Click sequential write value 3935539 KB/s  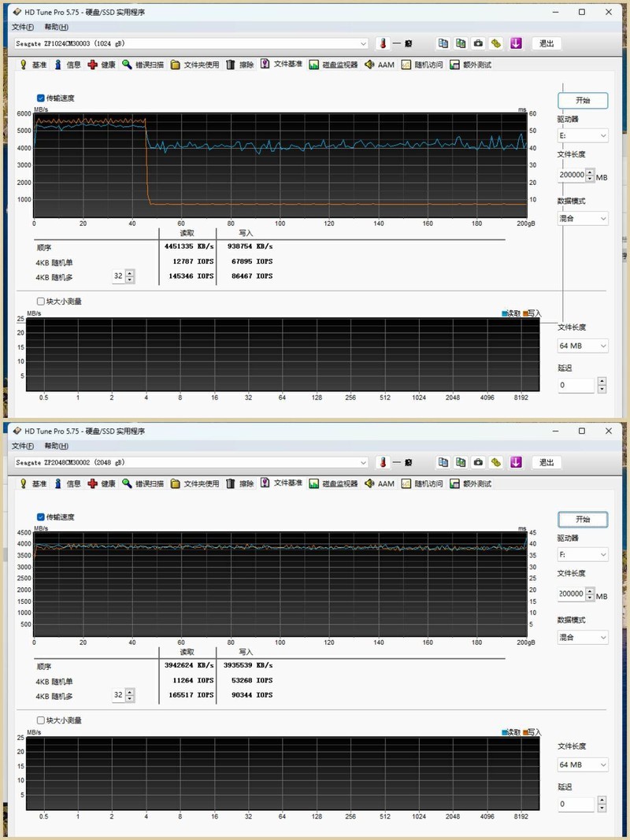pyautogui.click(x=248, y=665)
